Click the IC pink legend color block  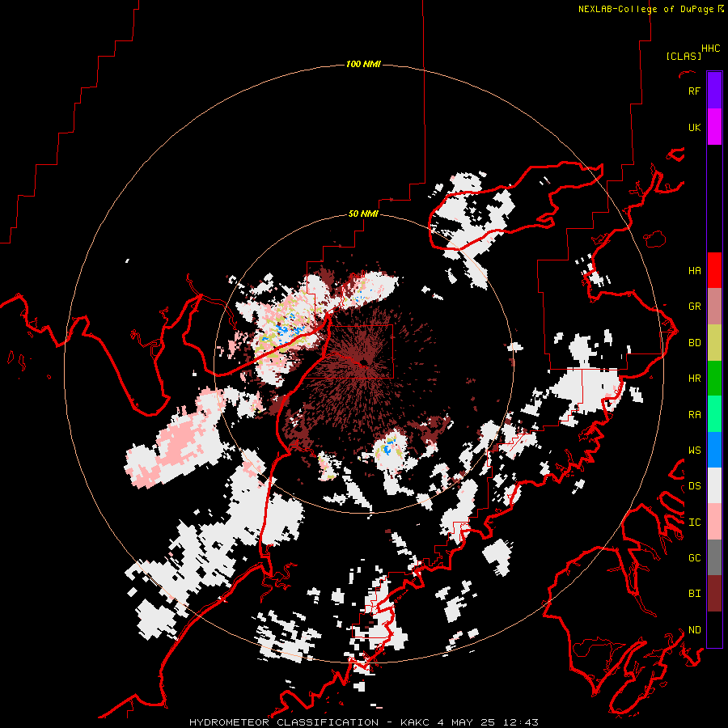coord(714,522)
